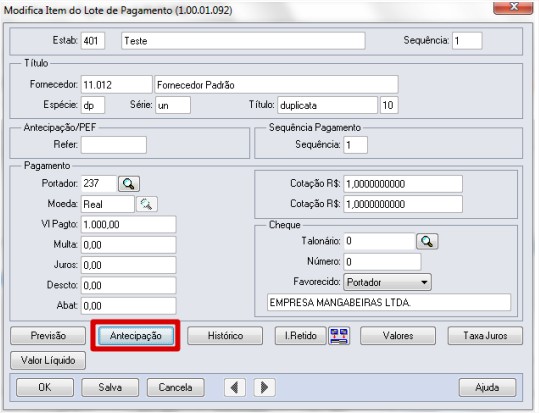
Task: Open the Moeda lookup magnifier
Action: click(x=147, y=204)
